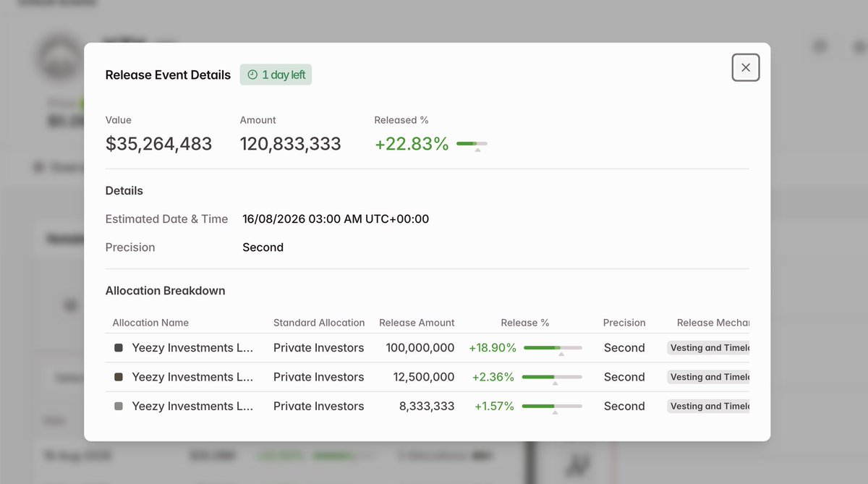Click the brown swatch beside the 12,500,000 allocation
This screenshot has height=484, width=868.
119,377
